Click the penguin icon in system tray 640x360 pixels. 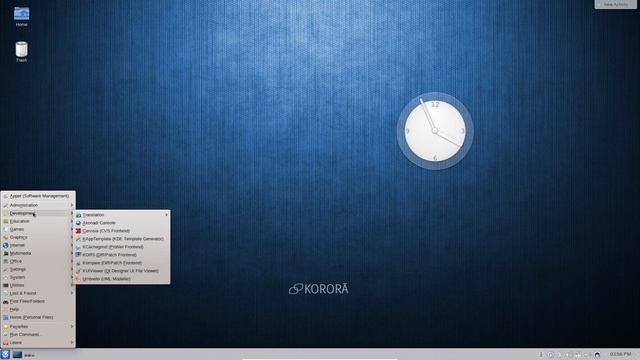click(x=597, y=355)
